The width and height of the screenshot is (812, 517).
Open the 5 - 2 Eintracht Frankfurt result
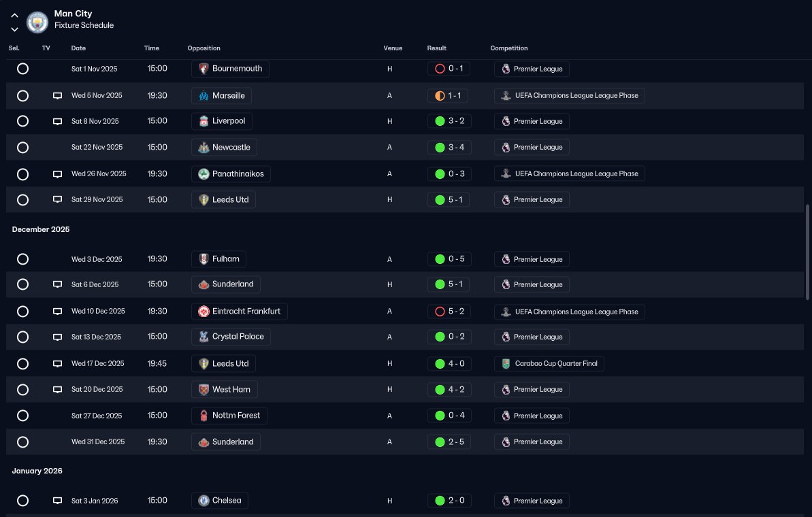449,312
